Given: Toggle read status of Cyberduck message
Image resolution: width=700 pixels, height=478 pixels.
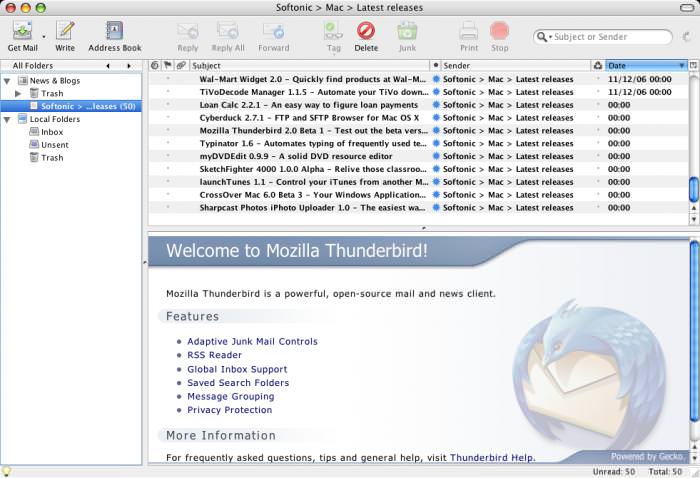Looking at the screenshot, I should (x=436, y=118).
